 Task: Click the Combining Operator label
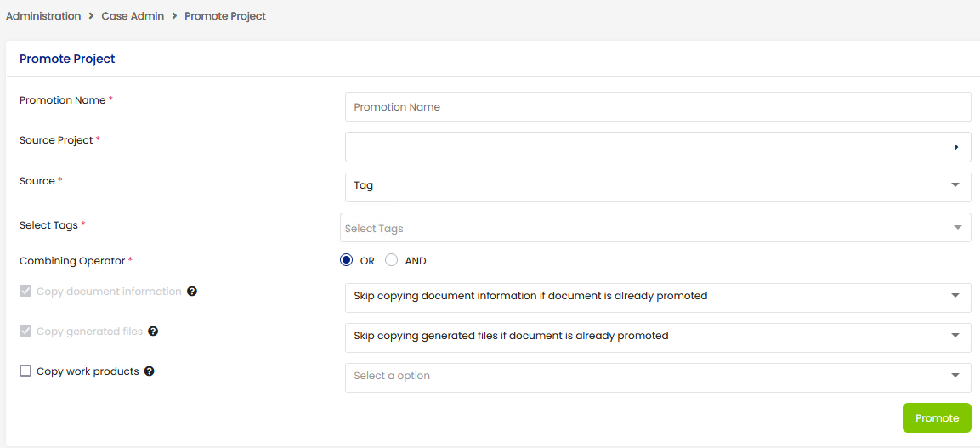click(72, 261)
